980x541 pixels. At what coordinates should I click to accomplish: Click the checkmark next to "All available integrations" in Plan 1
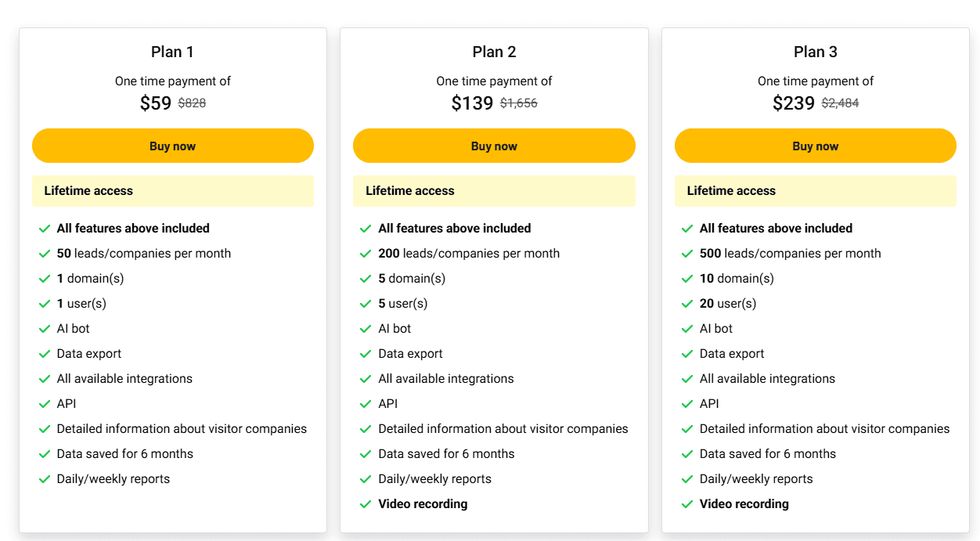click(x=45, y=378)
